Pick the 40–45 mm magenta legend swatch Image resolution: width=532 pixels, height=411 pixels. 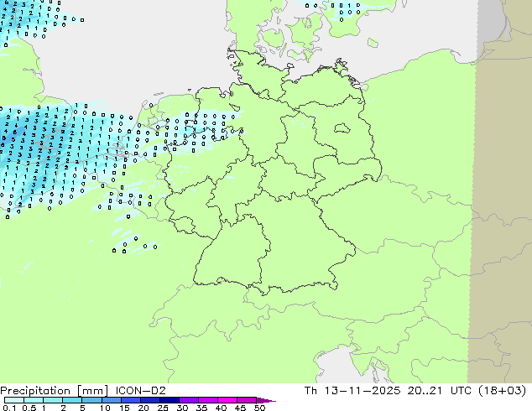coord(227,400)
